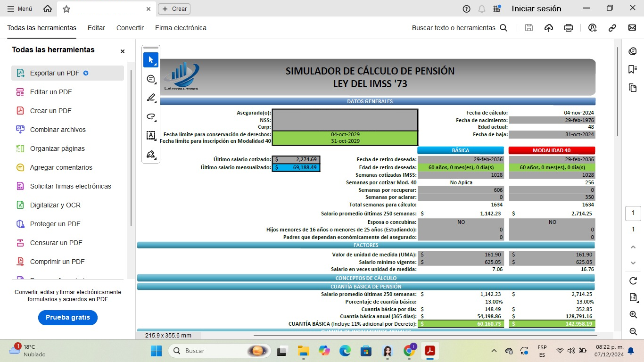Click the print document icon
The height and width of the screenshot is (362, 644).
[569, 28]
